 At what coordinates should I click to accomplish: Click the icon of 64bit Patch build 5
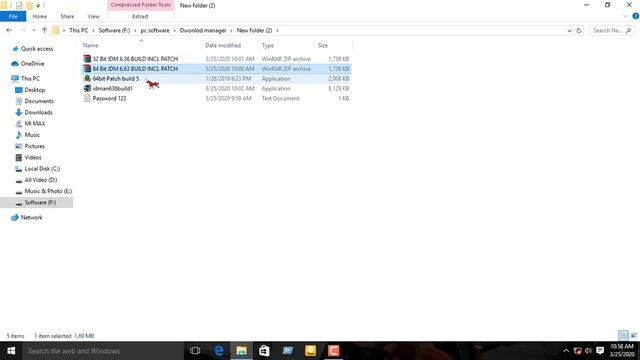click(87, 78)
